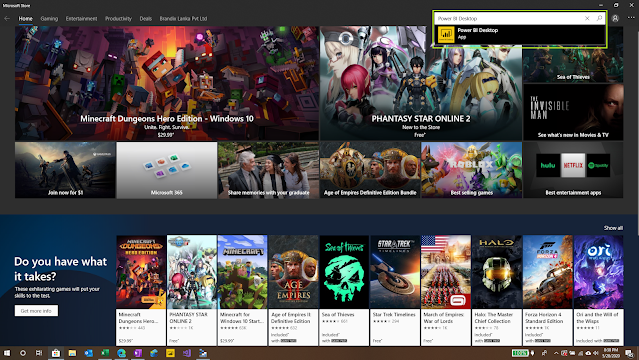The image size is (639, 360).
Task: Expand the hidden system tray icons chevron
Action: [556, 353]
